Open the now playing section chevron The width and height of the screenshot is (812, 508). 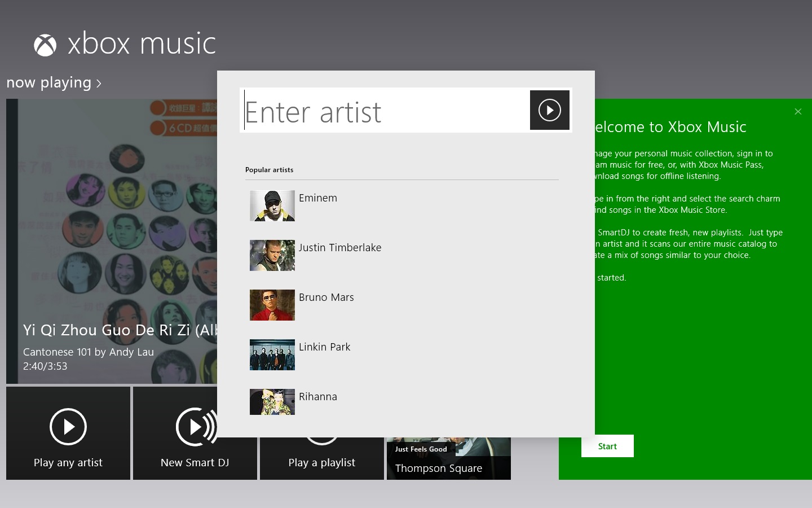click(99, 84)
